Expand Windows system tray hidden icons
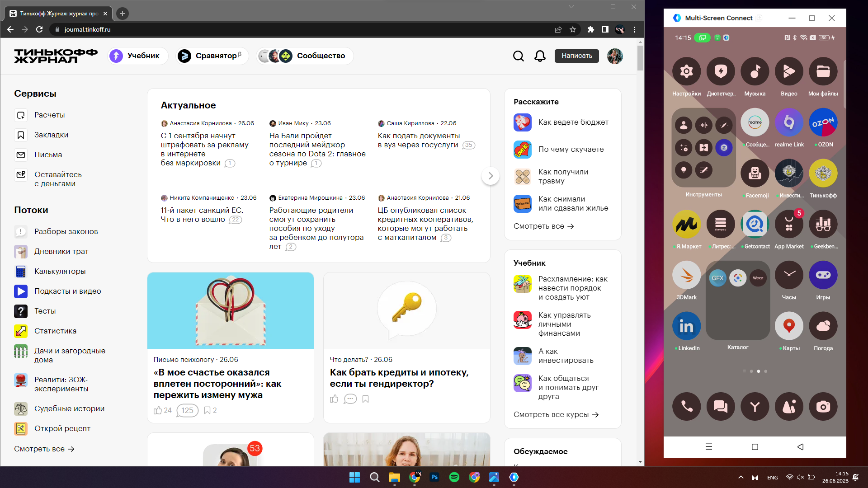 pyautogui.click(x=741, y=477)
